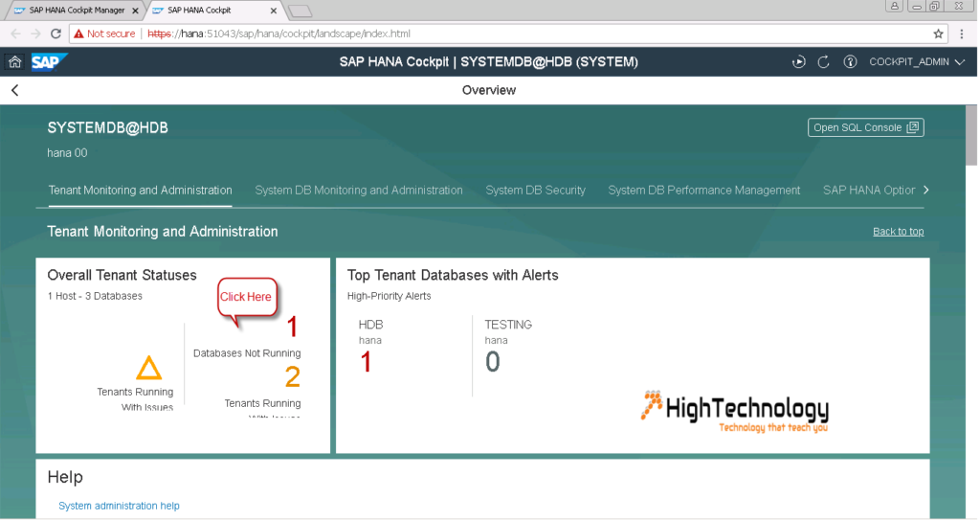Open the header help info icon
The image size is (980, 520).
(850, 62)
